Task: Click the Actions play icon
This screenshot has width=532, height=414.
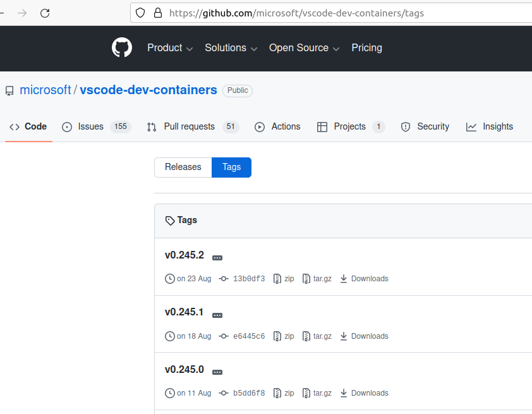Action: (x=259, y=126)
